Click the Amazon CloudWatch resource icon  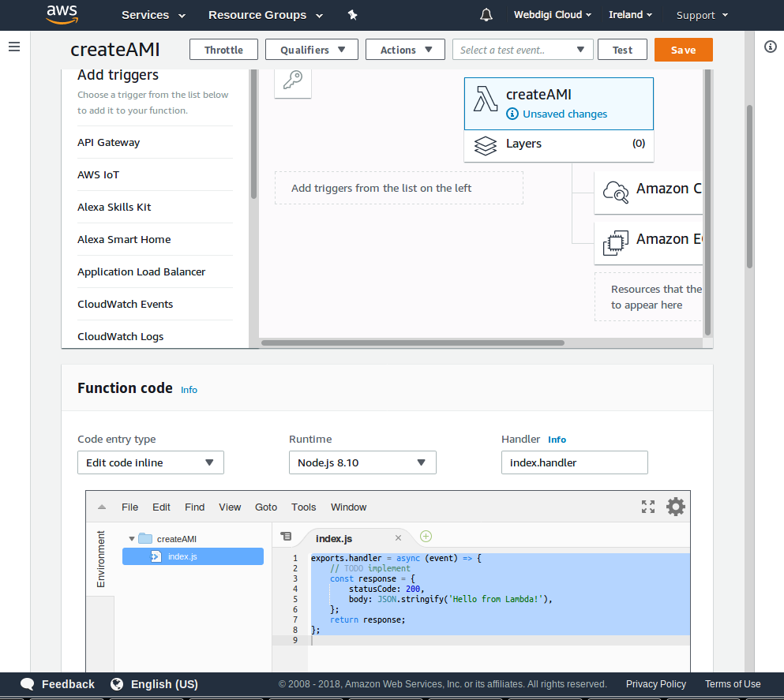[x=616, y=192]
